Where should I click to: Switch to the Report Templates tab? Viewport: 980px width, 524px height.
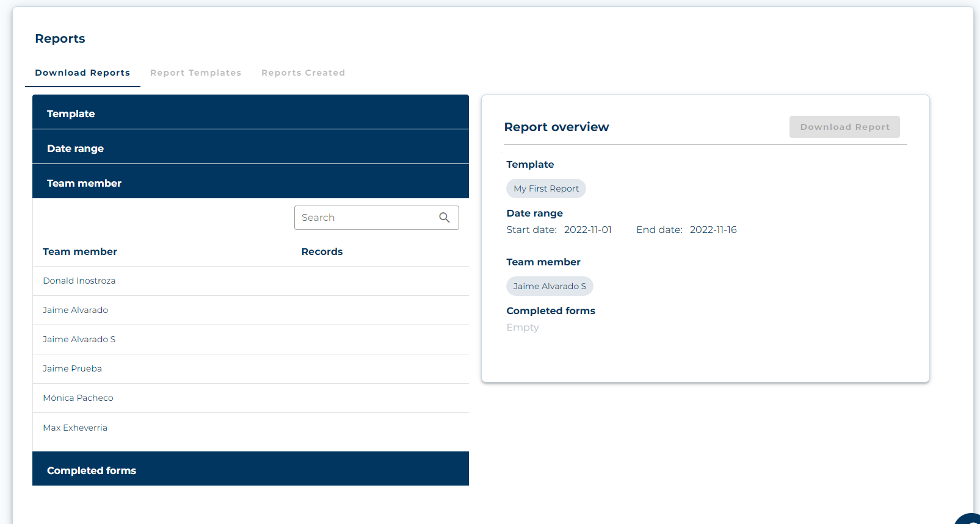click(x=195, y=73)
